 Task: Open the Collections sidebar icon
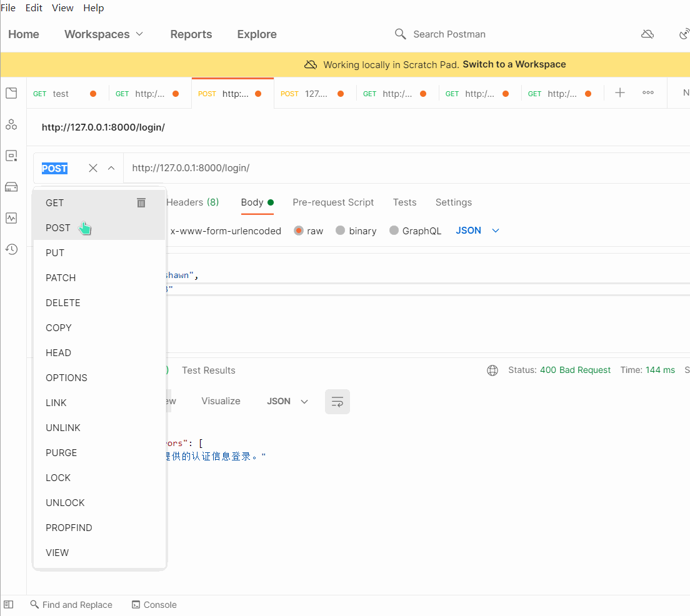point(11,94)
